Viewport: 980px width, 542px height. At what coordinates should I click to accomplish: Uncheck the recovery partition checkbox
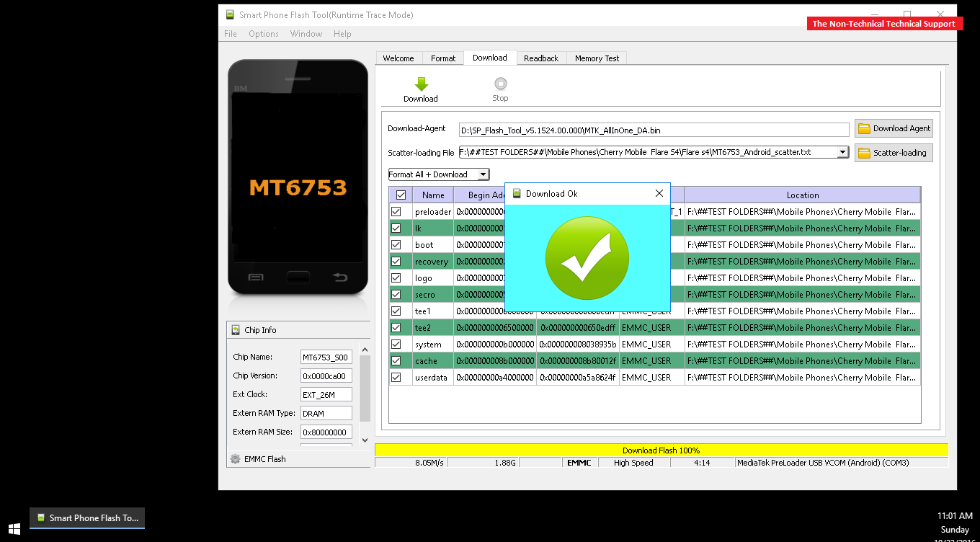396,262
